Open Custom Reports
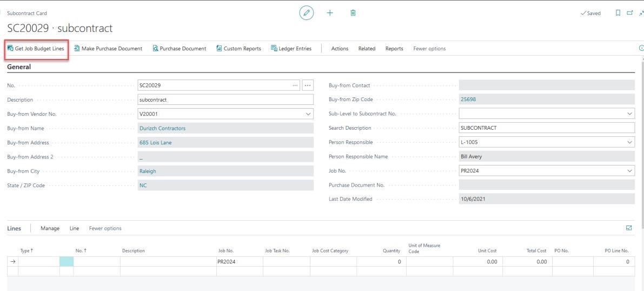Image resolution: width=644 pixels, height=291 pixels. click(238, 49)
